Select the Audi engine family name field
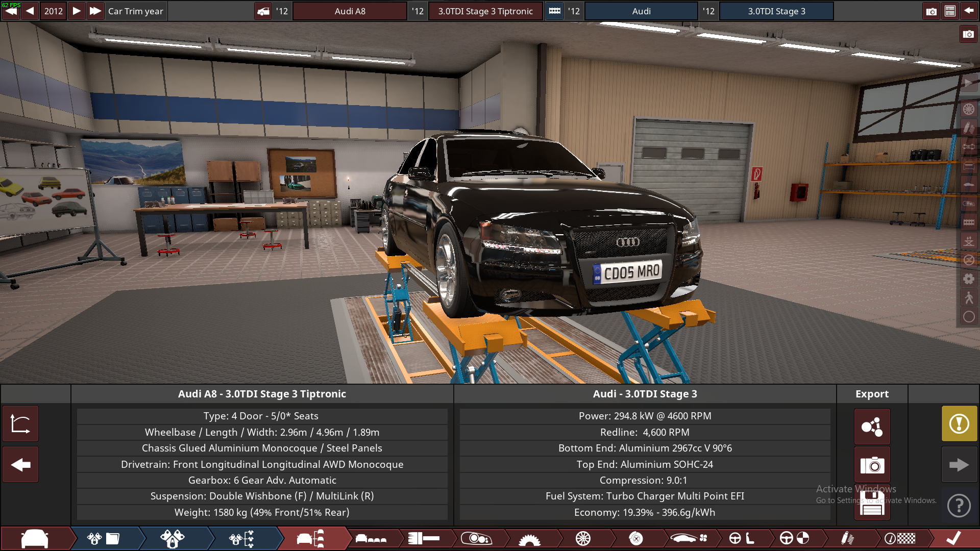 pyautogui.click(x=641, y=11)
